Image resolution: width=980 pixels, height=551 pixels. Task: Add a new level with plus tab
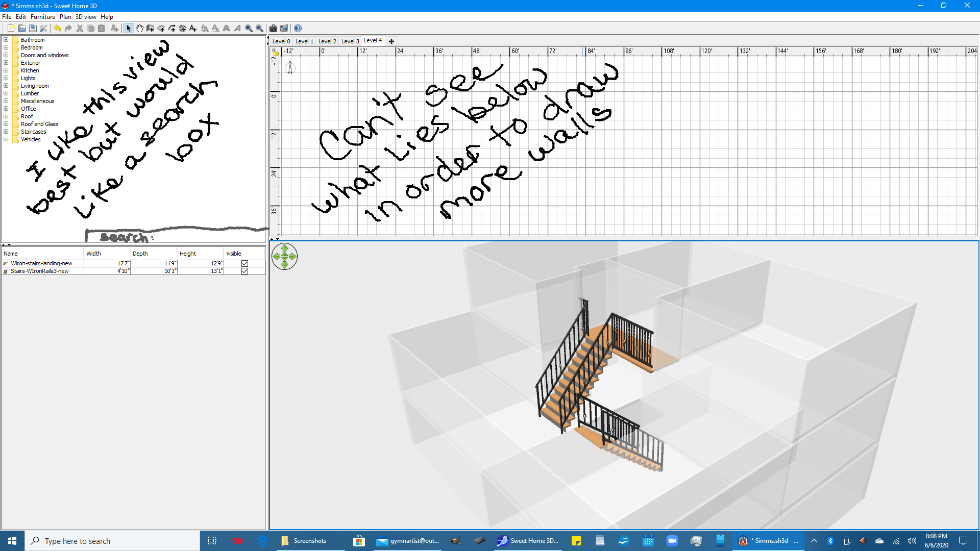pos(391,41)
